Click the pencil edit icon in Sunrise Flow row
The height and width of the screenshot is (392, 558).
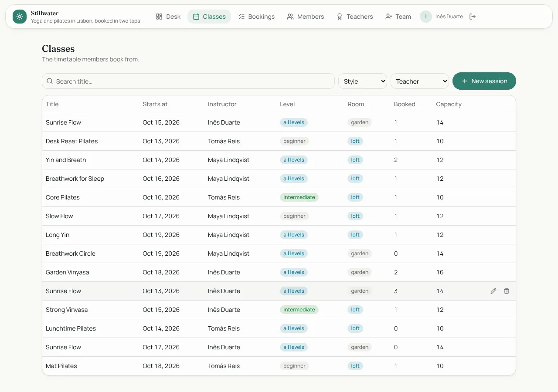pyautogui.click(x=493, y=291)
